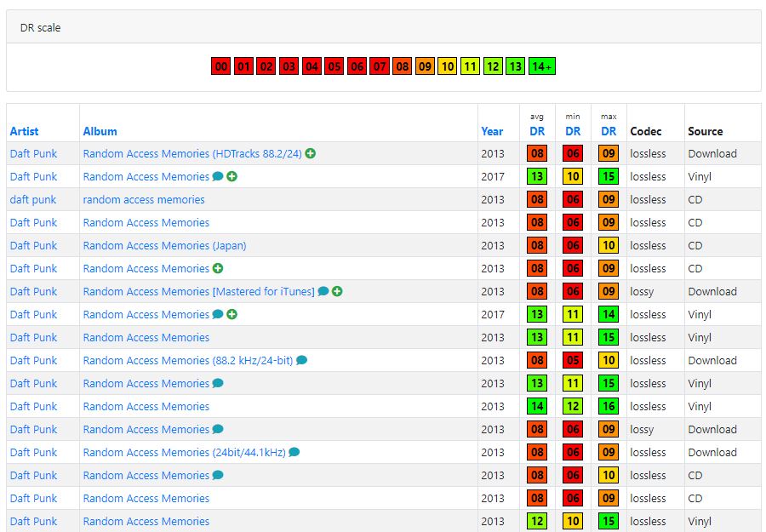
Task: Open comment bubble on the 2013 lossy Download row without album suffix
Action: pyautogui.click(x=218, y=429)
